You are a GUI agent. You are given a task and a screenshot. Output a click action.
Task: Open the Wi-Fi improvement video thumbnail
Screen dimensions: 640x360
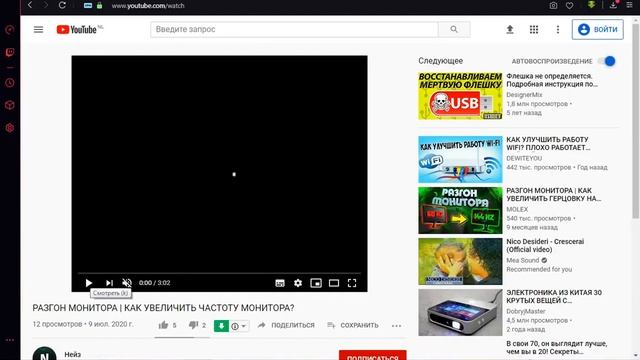point(460,159)
